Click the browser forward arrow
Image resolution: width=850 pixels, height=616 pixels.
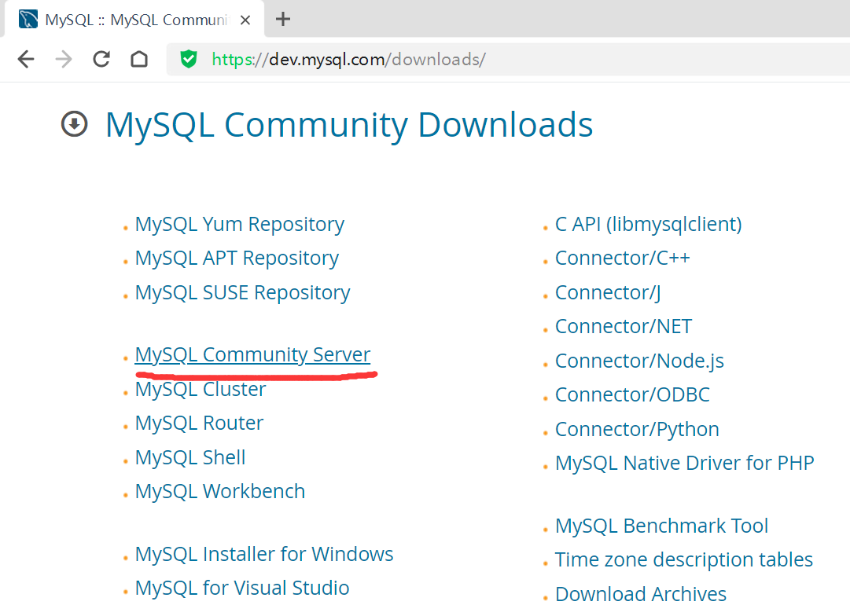coord(64,59)
